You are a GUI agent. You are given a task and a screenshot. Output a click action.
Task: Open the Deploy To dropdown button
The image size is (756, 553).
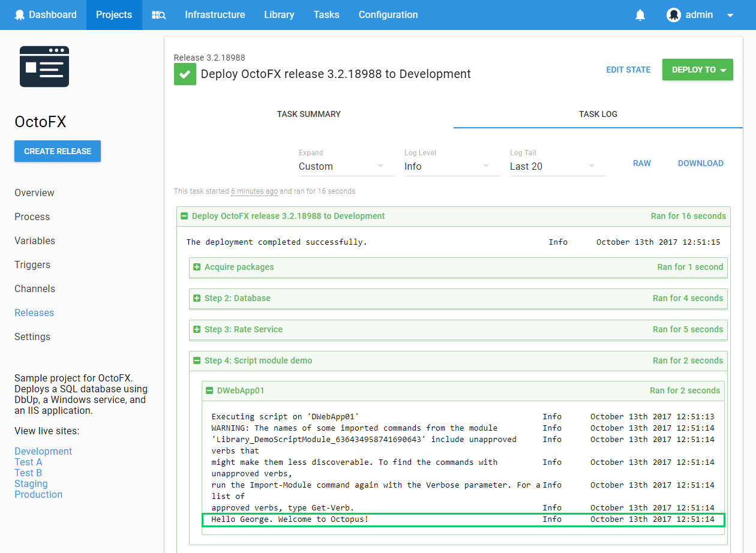(698, 70)
